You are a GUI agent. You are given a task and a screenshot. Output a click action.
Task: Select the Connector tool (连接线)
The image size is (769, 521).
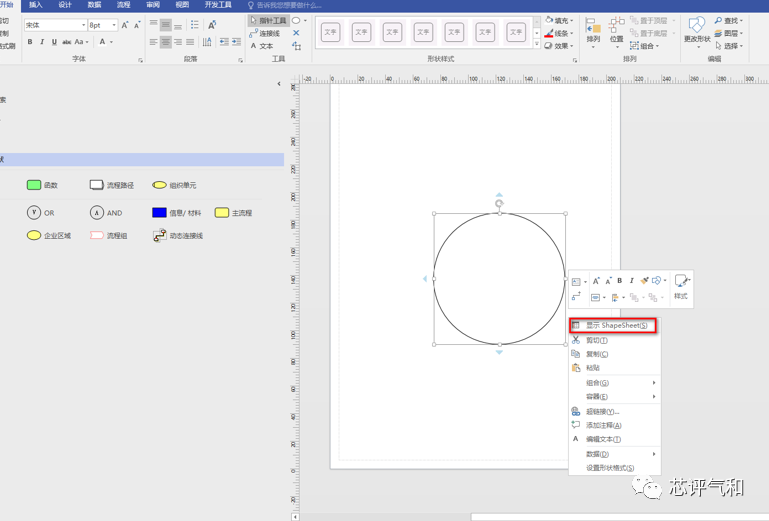pyautogui.click(x=264, y=33)
